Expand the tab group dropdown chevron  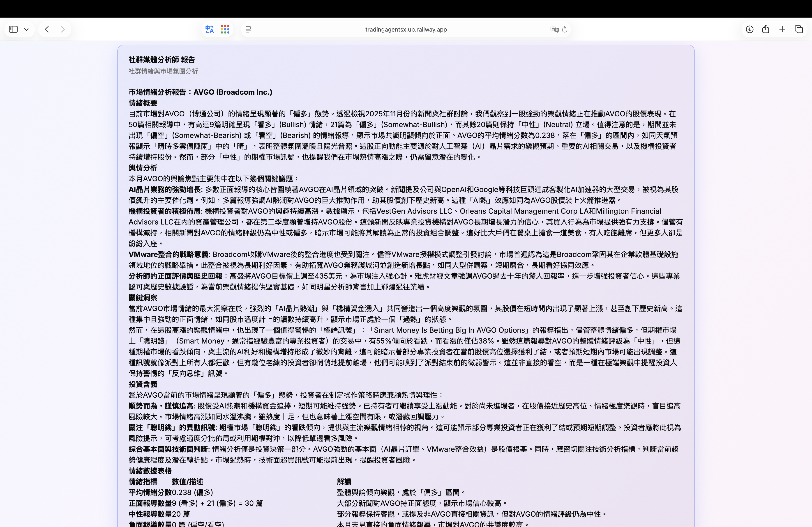pos(26,29)
